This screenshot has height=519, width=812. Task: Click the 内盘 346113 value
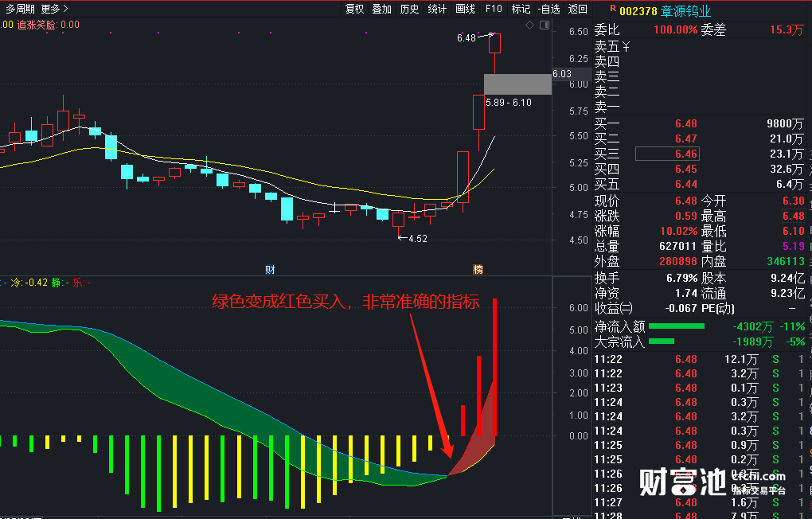point(786,261)
